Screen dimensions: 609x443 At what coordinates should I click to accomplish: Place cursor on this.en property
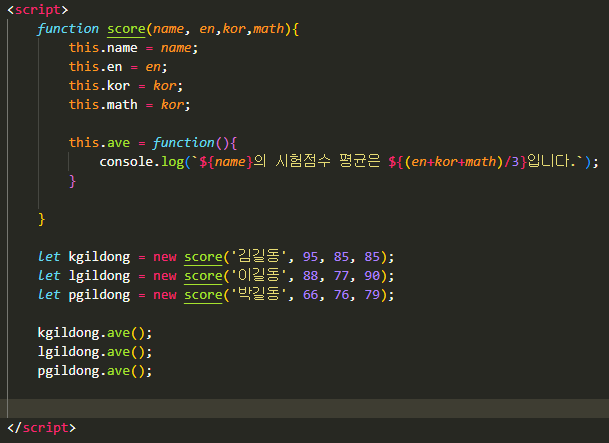(96, 67)
